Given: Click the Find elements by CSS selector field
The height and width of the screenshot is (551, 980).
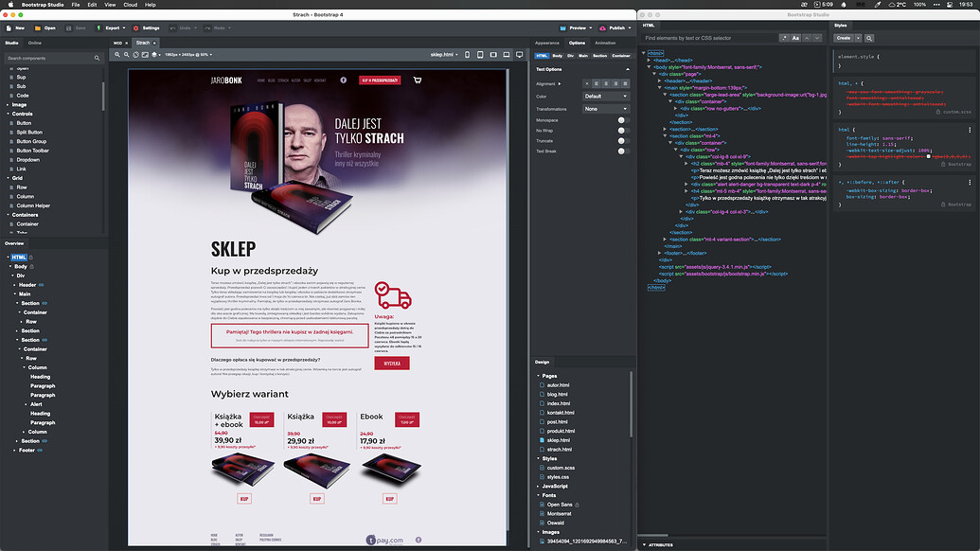Looking at the screenshot, I should point(709,38).
